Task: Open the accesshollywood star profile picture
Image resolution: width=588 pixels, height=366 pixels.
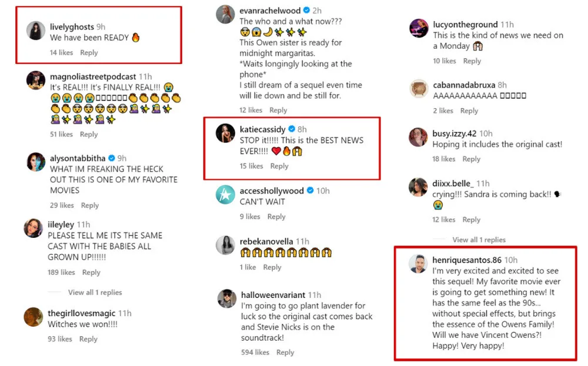Action: click(x=225, y=194)
